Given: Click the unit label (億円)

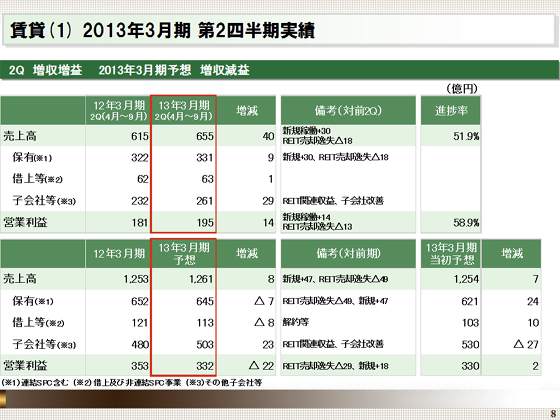Looking at the screenshot, I should coord(462,88).
